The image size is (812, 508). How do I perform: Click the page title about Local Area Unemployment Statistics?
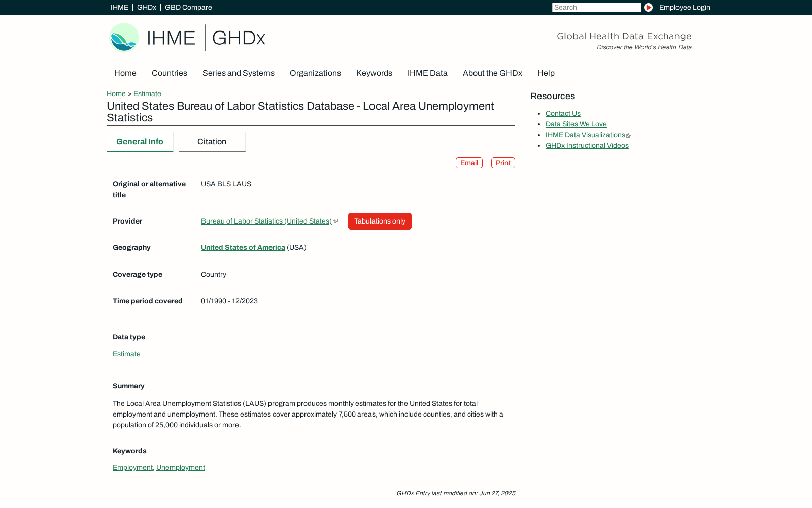pyautogui.click(x=300, y=112)
